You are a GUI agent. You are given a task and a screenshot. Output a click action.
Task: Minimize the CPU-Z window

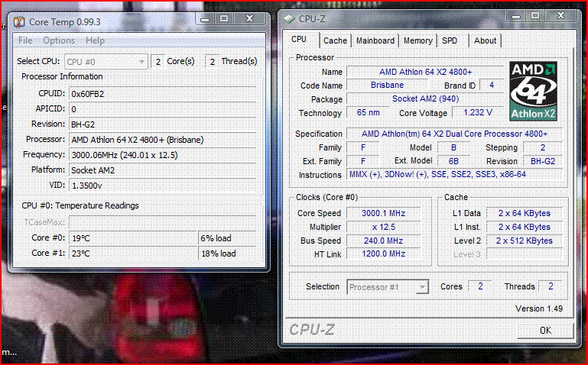[516, 16]
